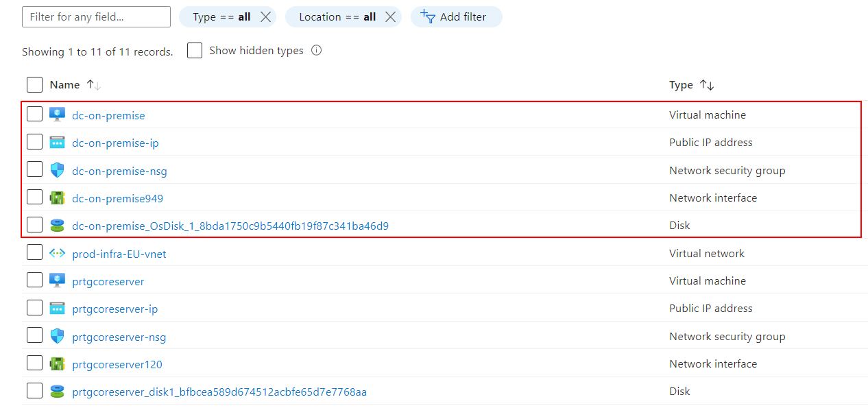Click the network interface icon for prtgcoreserver120
This screenshot has height=419, width=868.
point(57,363)
